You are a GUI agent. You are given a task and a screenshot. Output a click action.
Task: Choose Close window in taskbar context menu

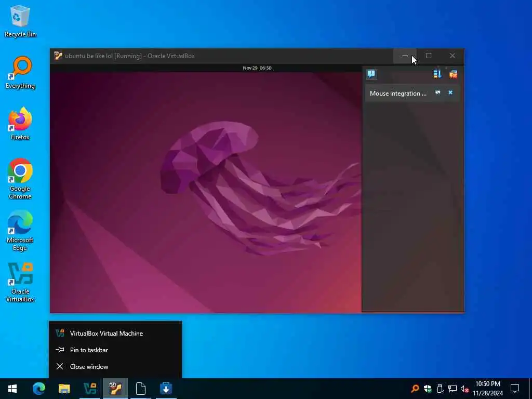(x=115, y=366)
